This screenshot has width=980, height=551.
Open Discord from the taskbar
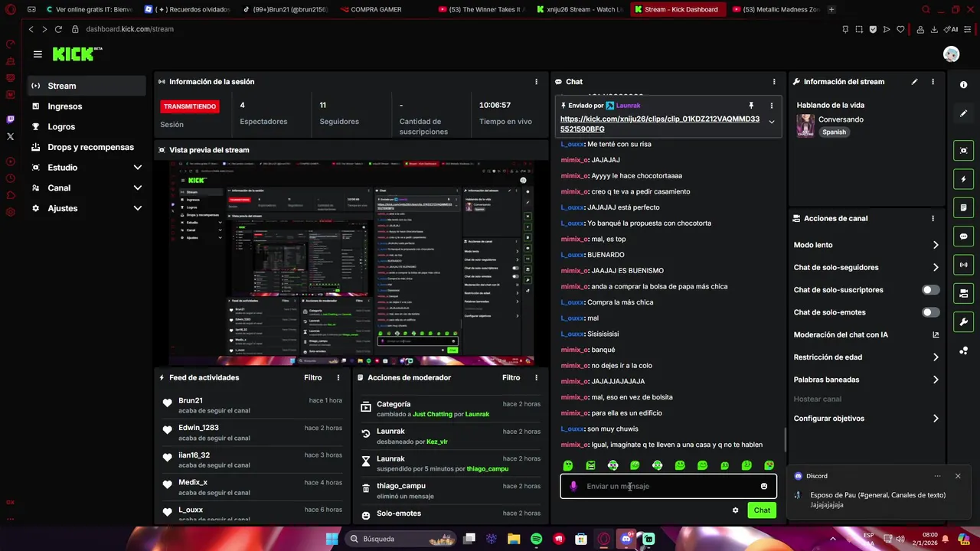pyautogui.click(x=626, y=539)
